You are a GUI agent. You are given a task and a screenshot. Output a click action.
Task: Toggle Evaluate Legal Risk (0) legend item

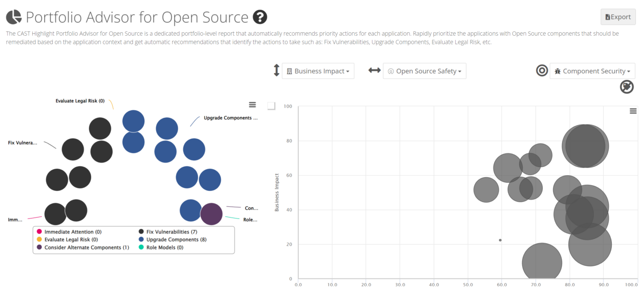[x=67, y=240]
